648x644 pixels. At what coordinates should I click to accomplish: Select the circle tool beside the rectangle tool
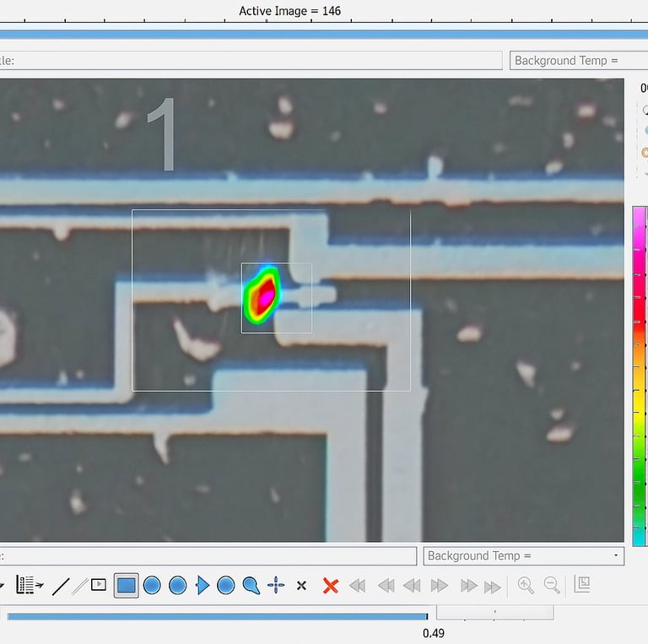[x=152, y=585]
